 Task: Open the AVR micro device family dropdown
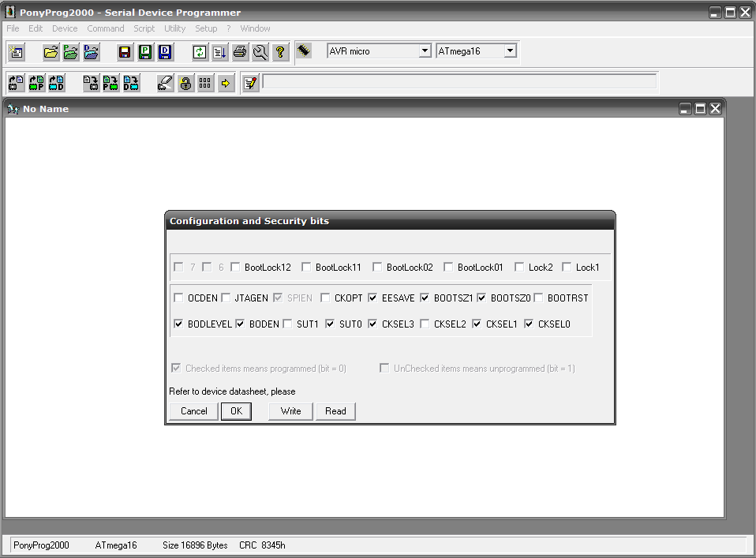[x=425, y=51]
